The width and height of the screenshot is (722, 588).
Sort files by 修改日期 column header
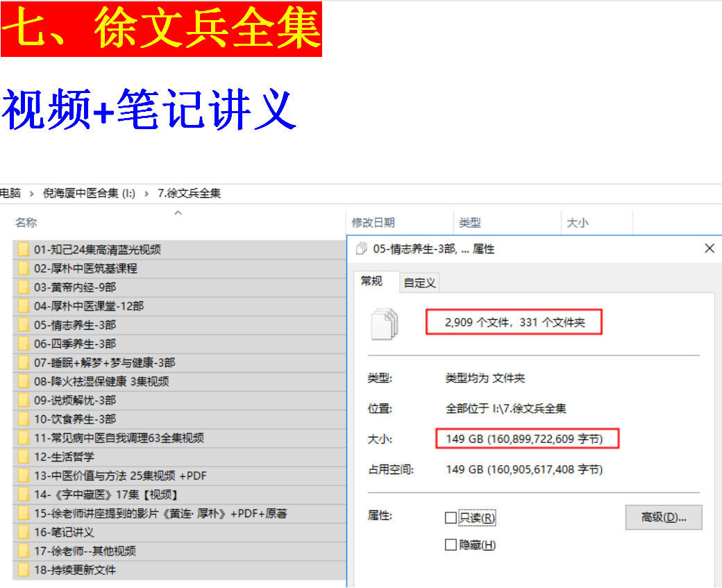[x=373, y=223]
